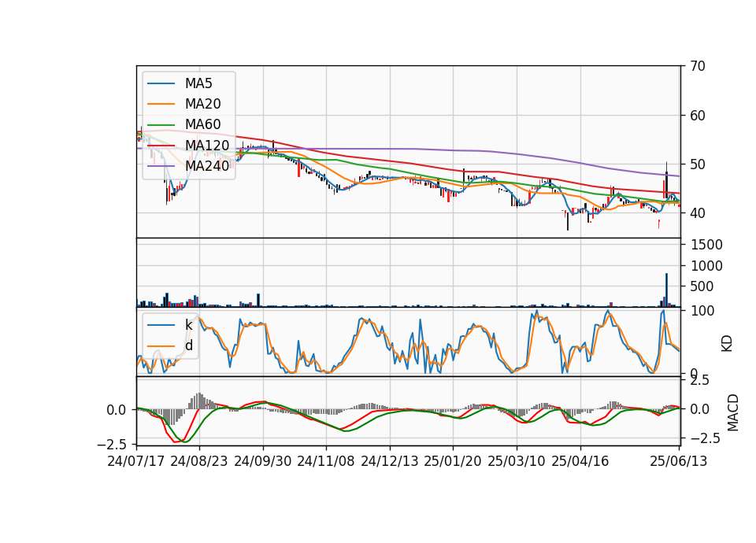756x543 pixels.
Task: Click the purple MA240 legend line swatch
Action: tap(161, 166)
